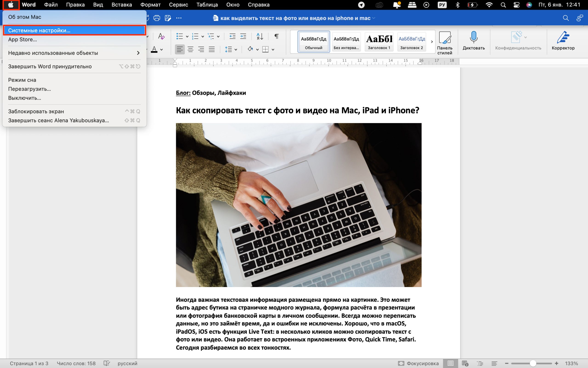The height and width of the screenshot is (368, 588).
Task: Click the borders icon
Action: [265, 49]
